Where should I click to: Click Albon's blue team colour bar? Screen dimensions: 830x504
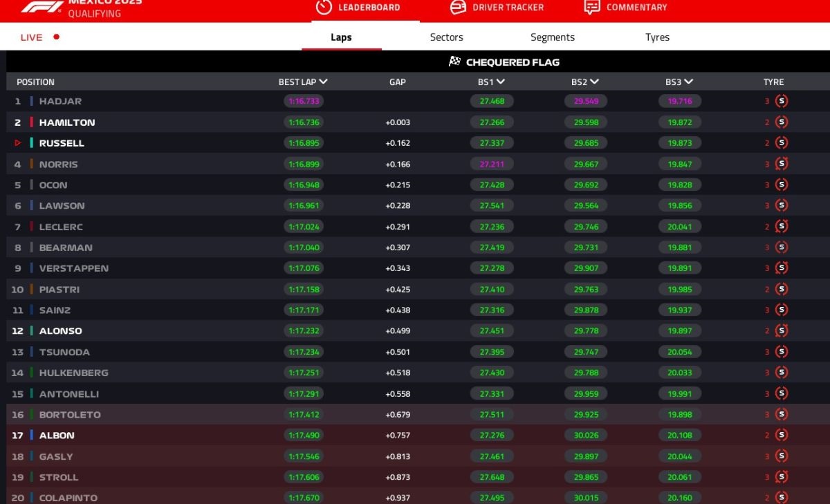pos(32,436)
